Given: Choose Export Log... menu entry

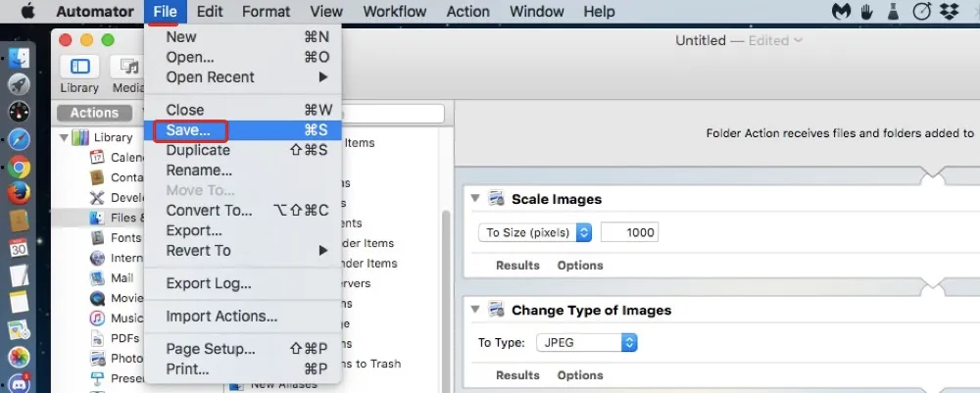Looking at the screenshot, I should tap(243, 283).
